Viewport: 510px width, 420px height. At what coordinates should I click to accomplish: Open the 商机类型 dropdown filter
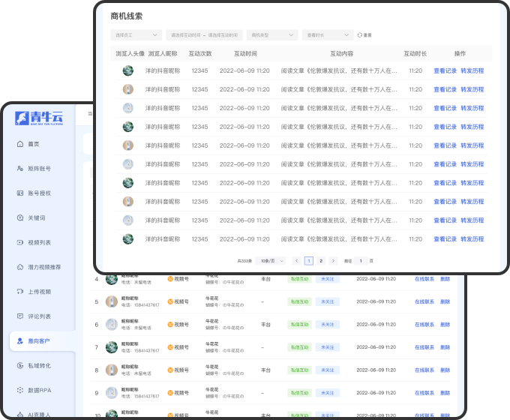271,34
